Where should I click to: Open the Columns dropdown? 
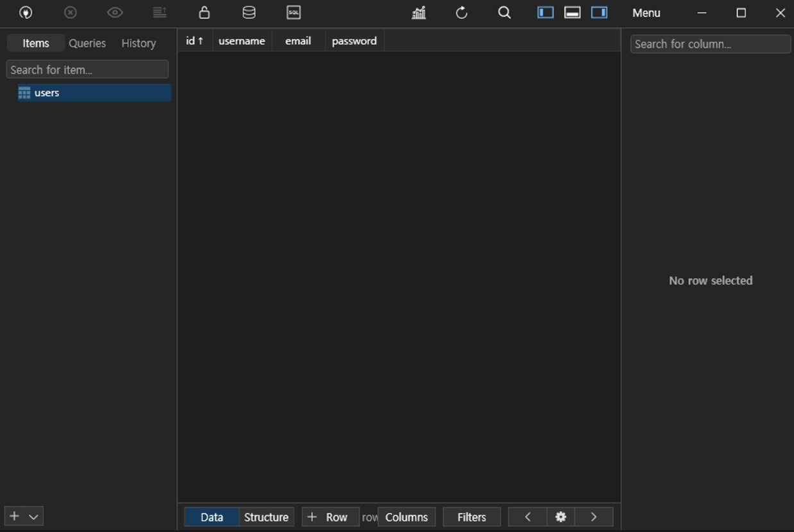406,517
